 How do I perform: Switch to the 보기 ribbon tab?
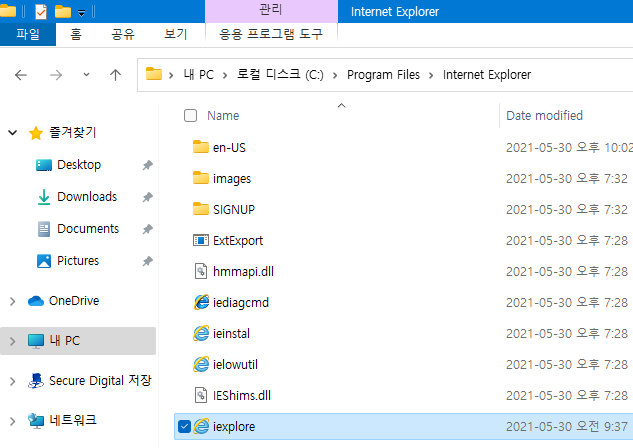tap(176, 34)
